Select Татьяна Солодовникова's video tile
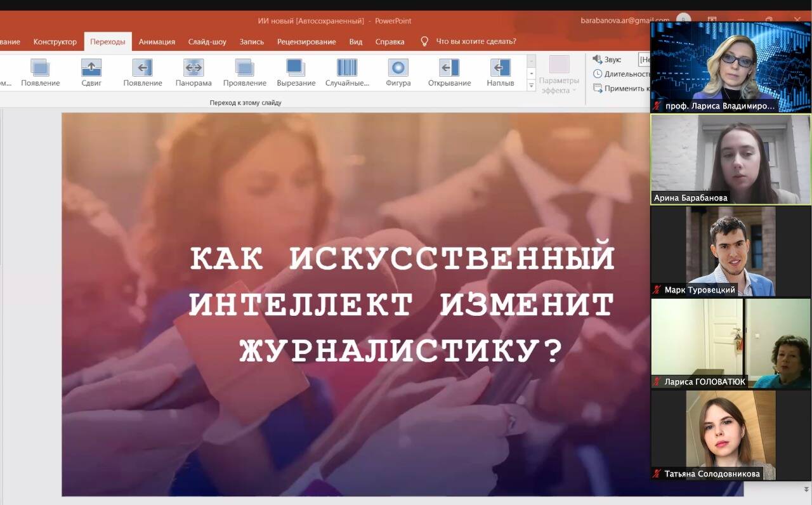Image resolution: width=812 pixels, height=505 pixels. (731, 435)
